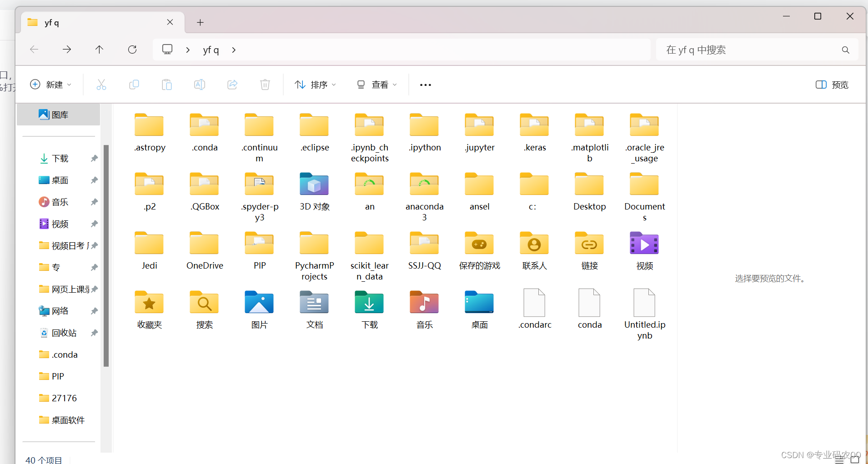Open the 图库 item in the sidebar
The image size is (868, 464).
58,114
